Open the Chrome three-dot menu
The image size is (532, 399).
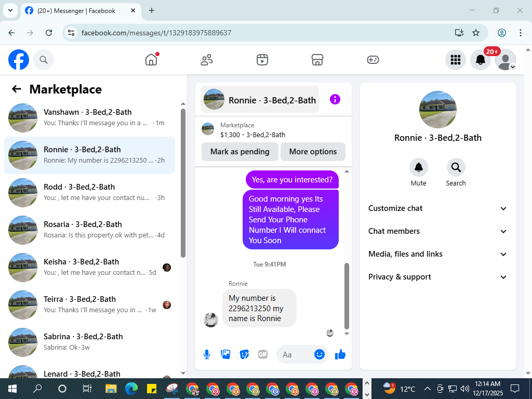tap(521, 33)
